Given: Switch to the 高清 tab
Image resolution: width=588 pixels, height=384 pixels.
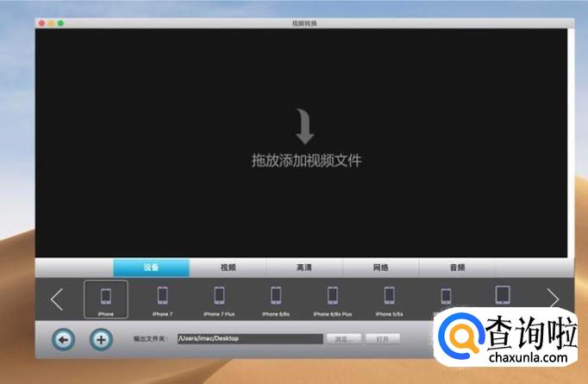Looking at the screenshot, I should pos(304,268).
